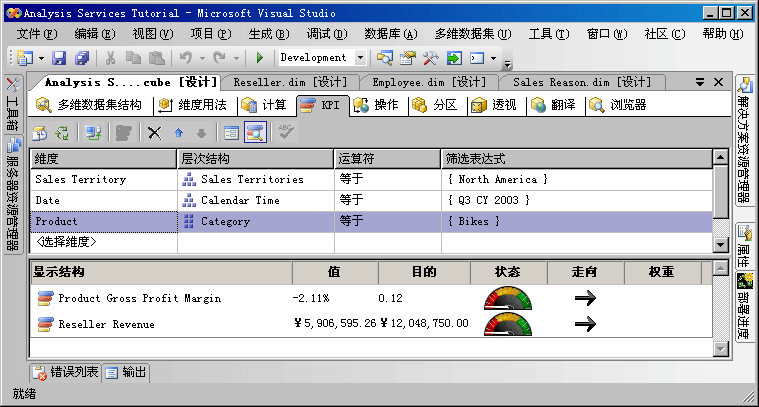Open the 帮助 menu
759x407 pixels.
click(x=723, y=34)
